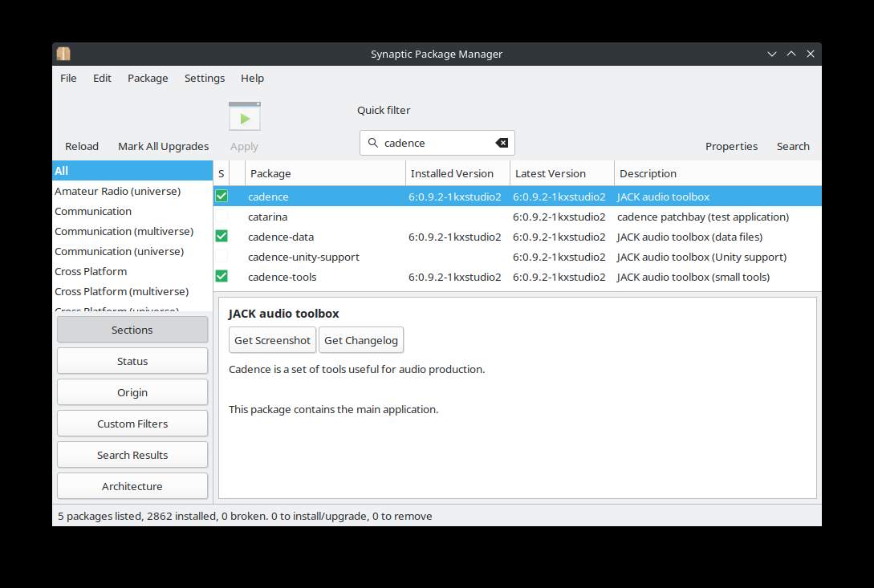This screenshot has height=588, width=874.
Task: Maximize window using the up-chevron icon
Action: tap(791, 54)
